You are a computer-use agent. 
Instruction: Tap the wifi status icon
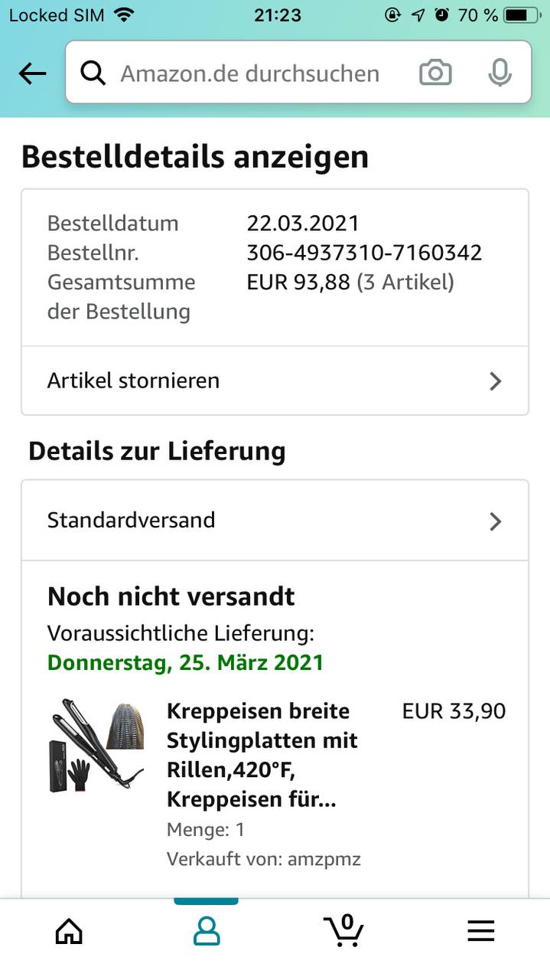click(x=123, y=15)
